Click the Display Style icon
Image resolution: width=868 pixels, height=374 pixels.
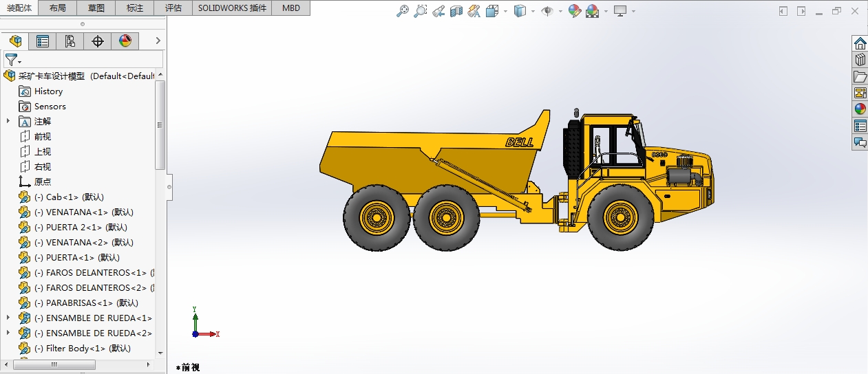[521, 11]
